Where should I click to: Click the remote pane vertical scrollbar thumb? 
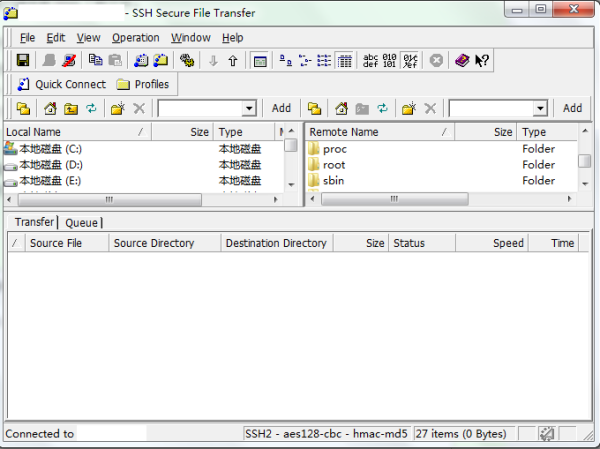[584, 161]
